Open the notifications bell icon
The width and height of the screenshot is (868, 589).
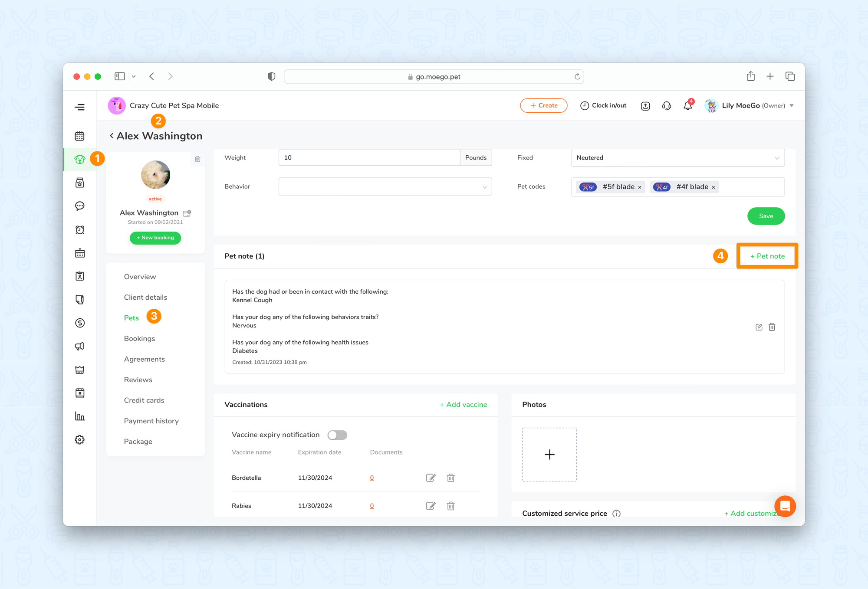pyautogui.click(x=687, y=106)
